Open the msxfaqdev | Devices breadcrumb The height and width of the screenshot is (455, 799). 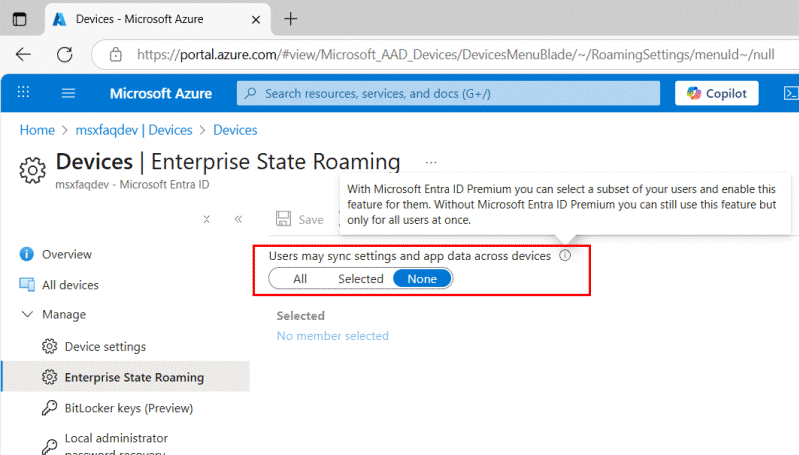(134, 130)
